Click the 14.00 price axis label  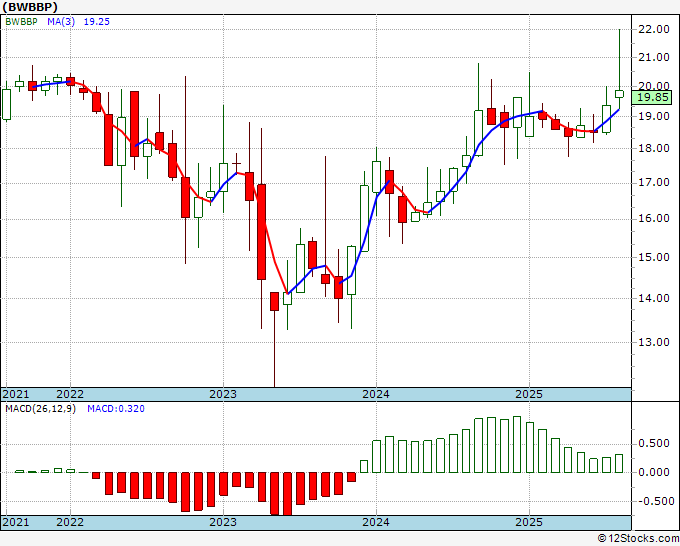pyautogui.click(x=654, y=298)
